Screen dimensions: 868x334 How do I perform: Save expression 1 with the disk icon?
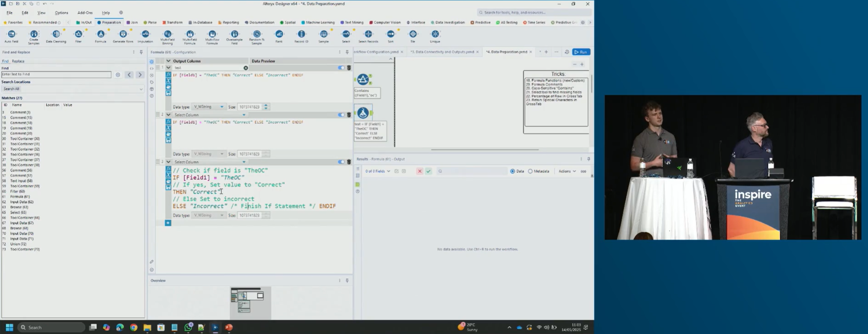(168, 93)
